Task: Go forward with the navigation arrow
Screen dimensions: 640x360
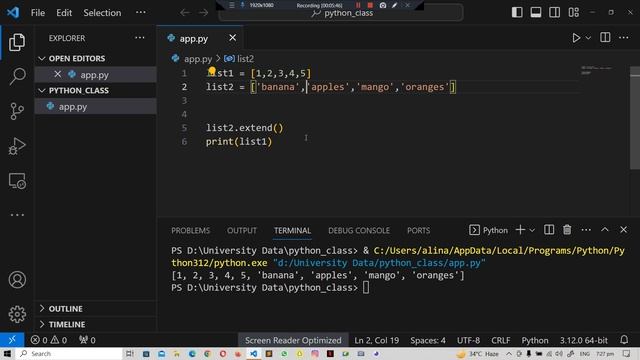Action: point(203,13)
